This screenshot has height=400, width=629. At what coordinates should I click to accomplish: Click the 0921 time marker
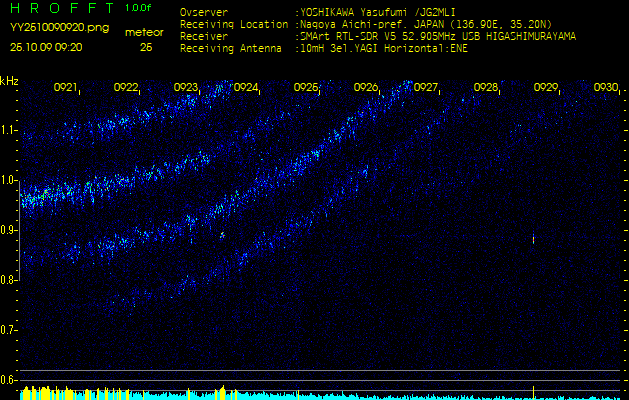pos(66,88)
